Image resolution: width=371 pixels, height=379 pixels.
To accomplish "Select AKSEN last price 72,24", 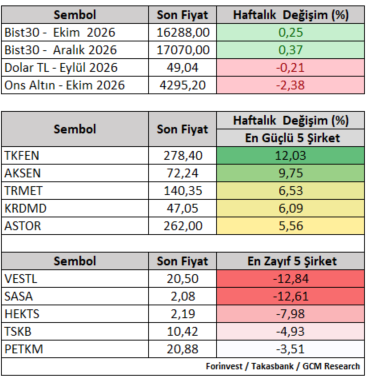I will click(x=183, y=173).
